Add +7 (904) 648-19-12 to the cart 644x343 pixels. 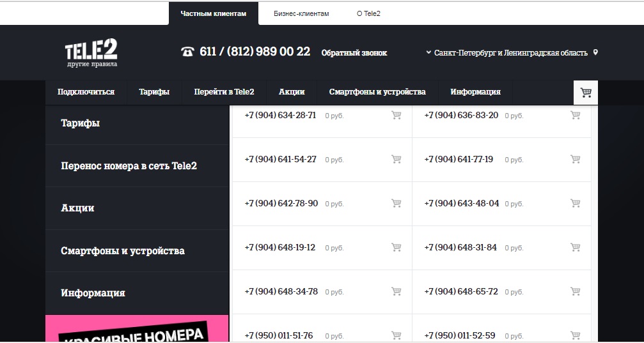(x=396, y=248)
